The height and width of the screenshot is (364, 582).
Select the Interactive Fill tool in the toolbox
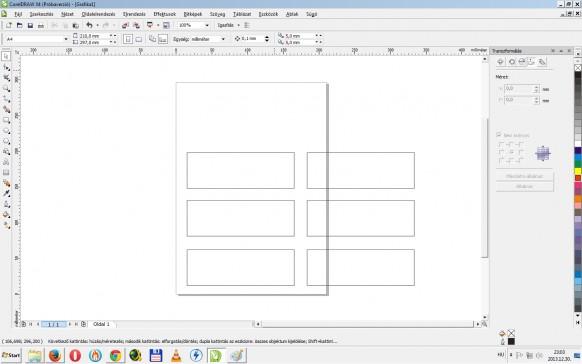pos(6,225)
